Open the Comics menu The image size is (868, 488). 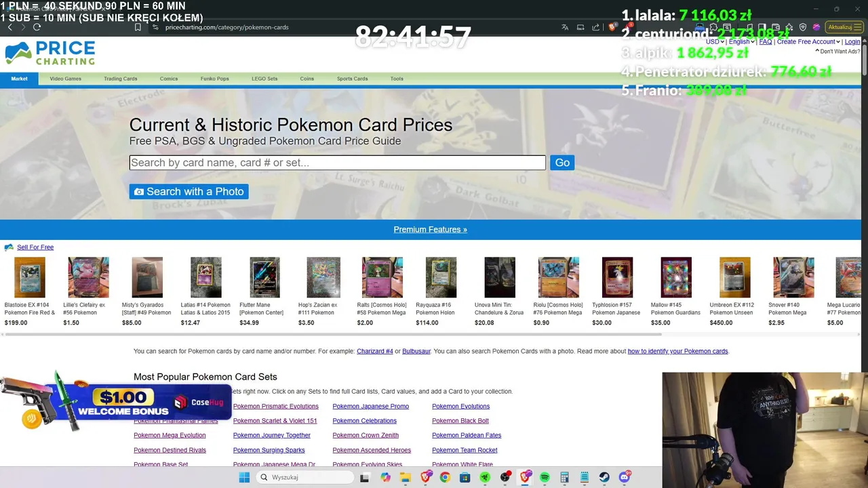[x=169, y=79]
